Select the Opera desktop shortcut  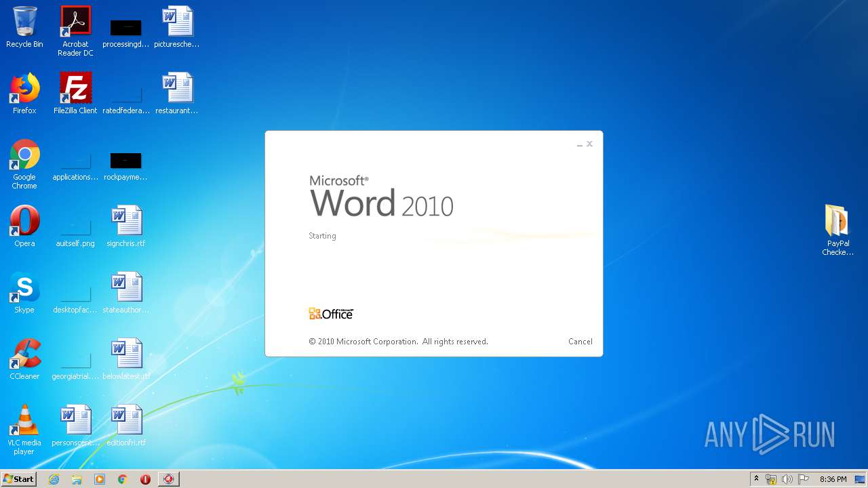[x=24, y=226]
